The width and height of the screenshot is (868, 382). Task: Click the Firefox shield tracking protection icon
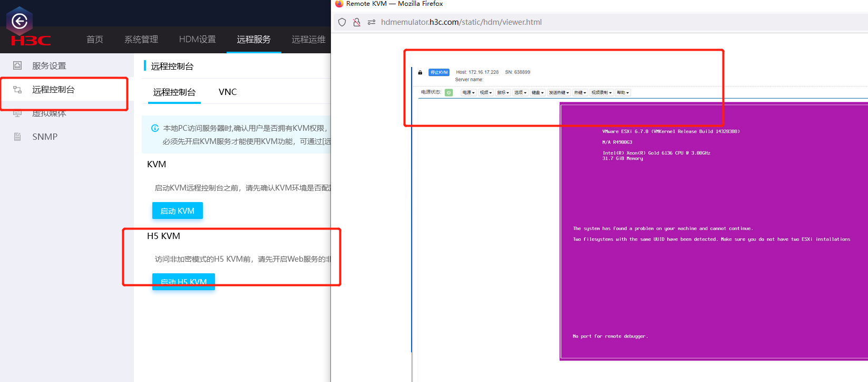pos(342,22)
